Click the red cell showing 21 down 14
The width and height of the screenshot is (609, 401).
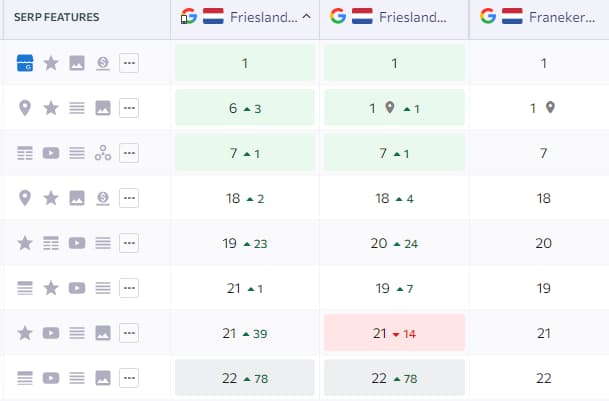[394, 333]
